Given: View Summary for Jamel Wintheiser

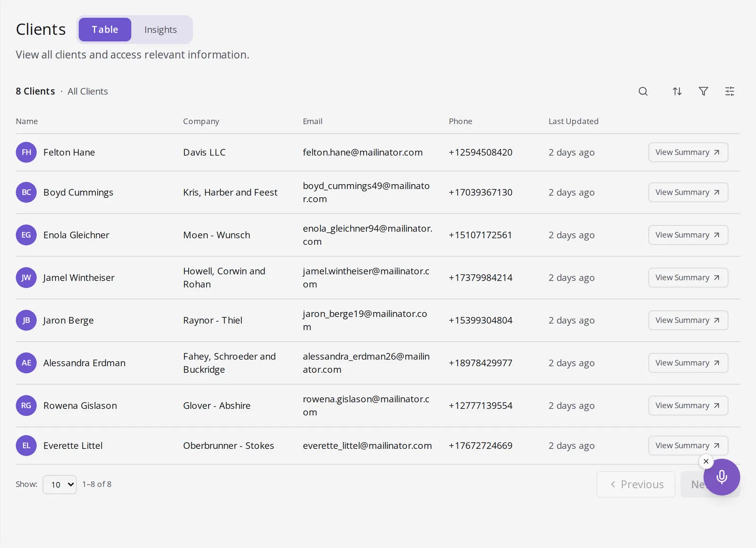Looking at the screenshot, I should [x=688, y=278].
